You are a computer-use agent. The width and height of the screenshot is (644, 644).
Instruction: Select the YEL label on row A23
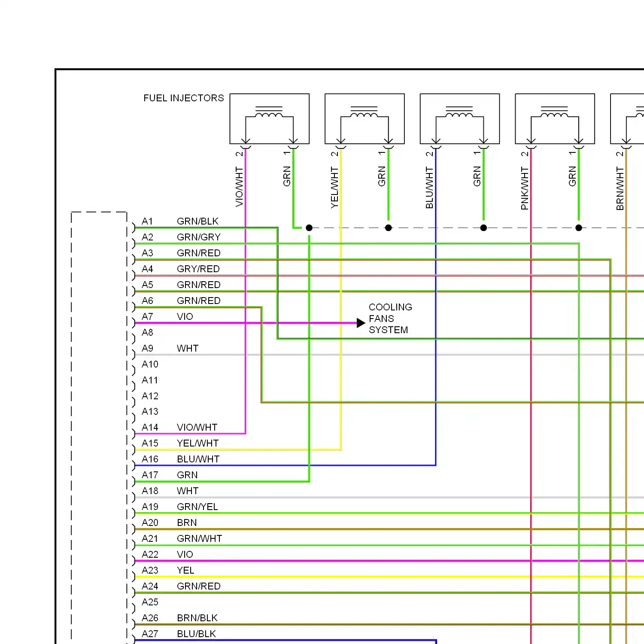click(185, 571)
